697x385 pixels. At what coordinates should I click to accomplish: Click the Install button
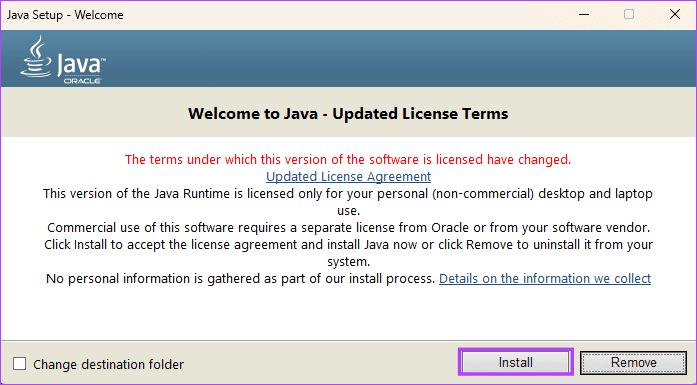(x=516, y=362)
